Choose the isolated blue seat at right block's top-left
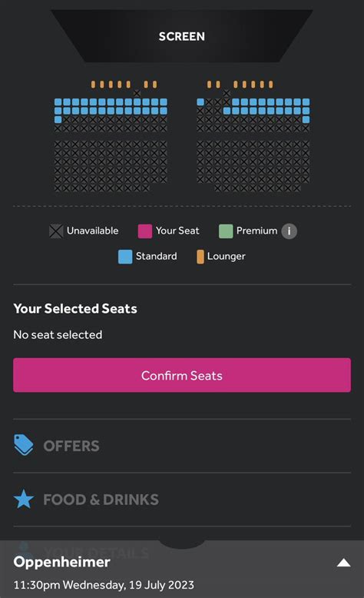The height and width of the screenshot is (598, 364). click(x=200, y=101)
